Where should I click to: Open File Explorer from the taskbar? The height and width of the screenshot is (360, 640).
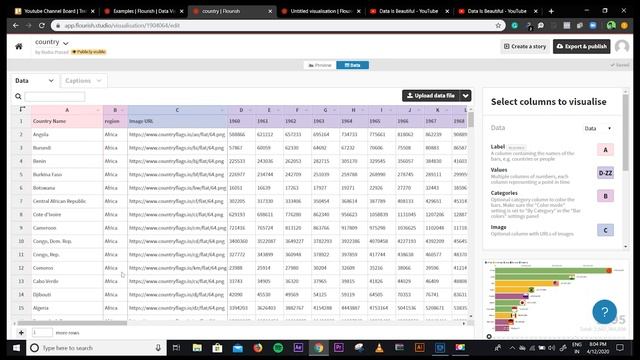pyautogui.click(x=197, y=348)
